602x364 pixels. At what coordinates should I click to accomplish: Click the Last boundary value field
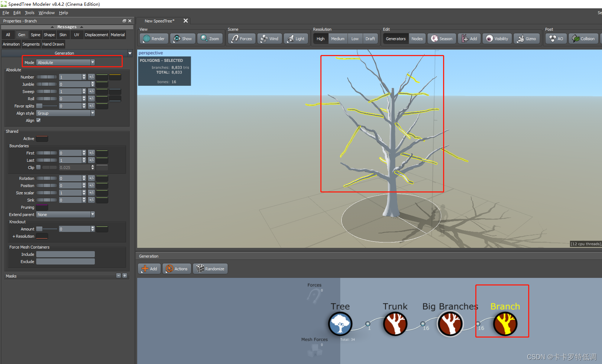click(71, 160)
